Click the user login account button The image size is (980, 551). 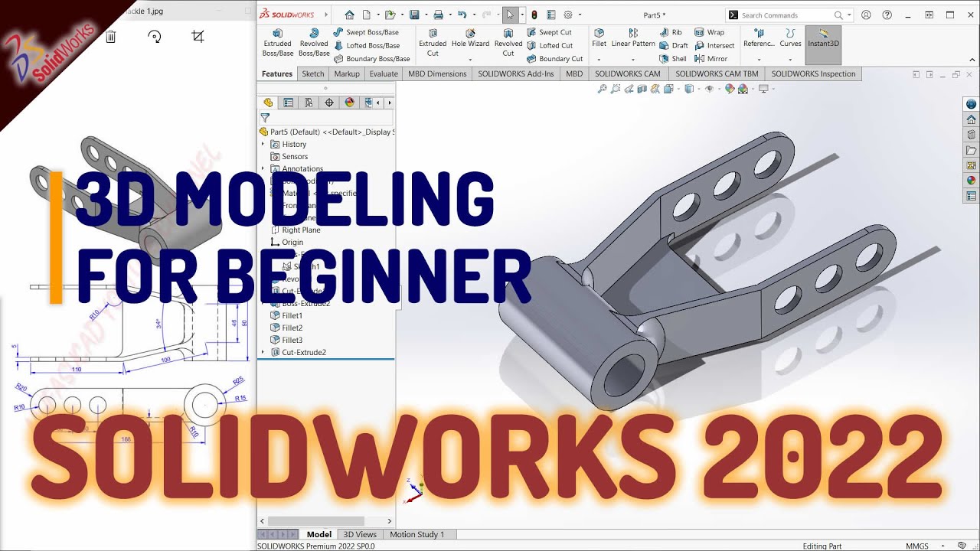coord(866,15)
